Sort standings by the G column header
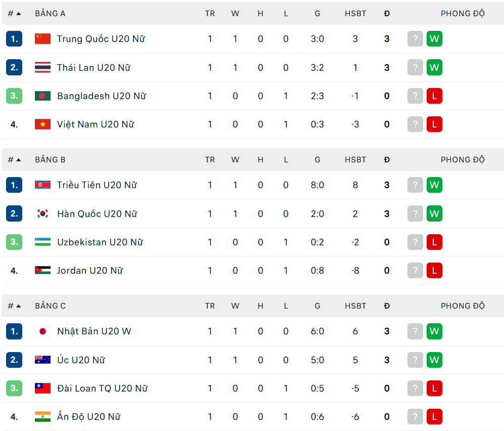Image resolution: width=504 pixels, height=431 pixels. pos(317,14)
